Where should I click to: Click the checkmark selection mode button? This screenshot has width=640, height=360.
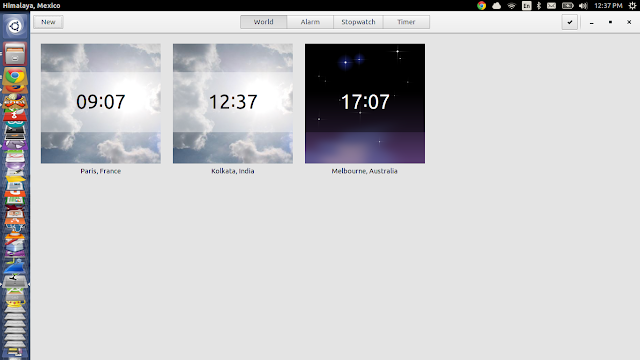[569, 22]
